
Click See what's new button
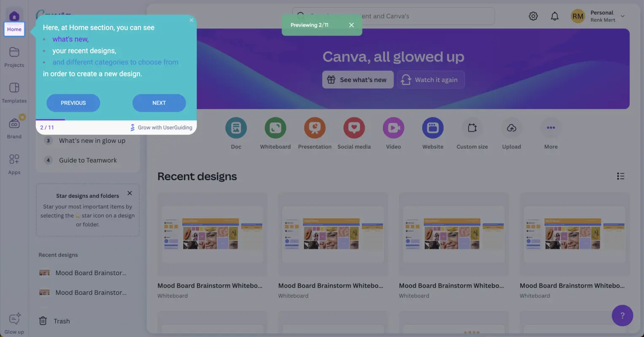[x=358, y=80]
